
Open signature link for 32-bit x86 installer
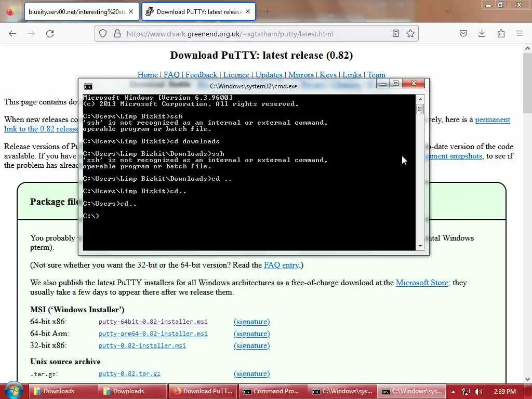252,345
